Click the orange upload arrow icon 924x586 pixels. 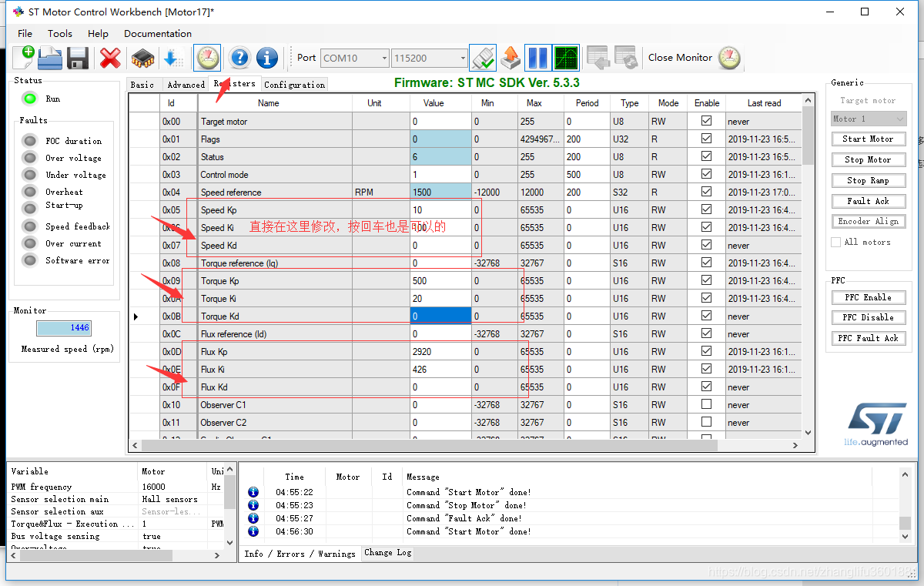point(510,58)
